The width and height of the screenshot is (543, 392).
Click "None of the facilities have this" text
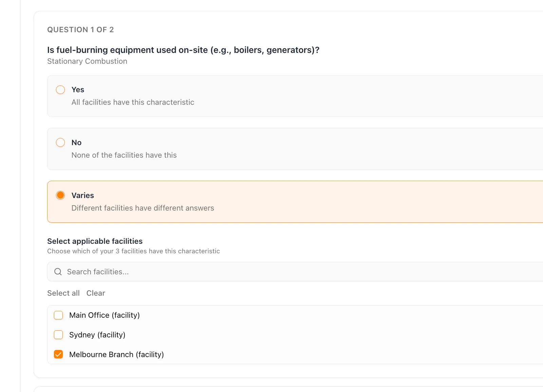coord(124,155)
